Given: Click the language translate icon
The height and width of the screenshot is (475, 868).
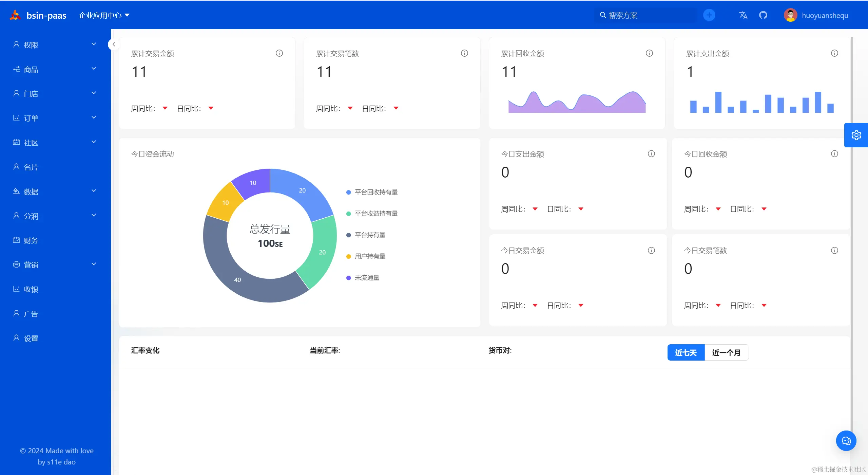Looking at the screenshot, I should [743, 15].
